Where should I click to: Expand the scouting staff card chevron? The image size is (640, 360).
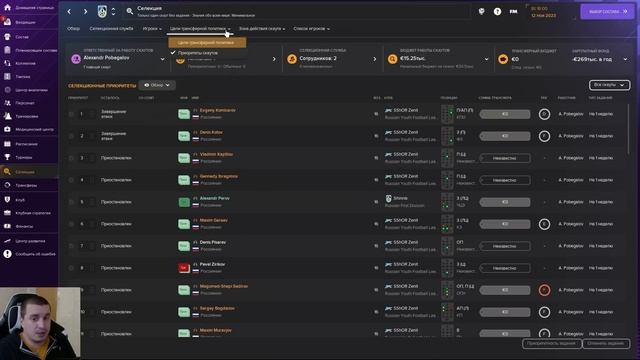pyautogui.click(x=375, y=59)
